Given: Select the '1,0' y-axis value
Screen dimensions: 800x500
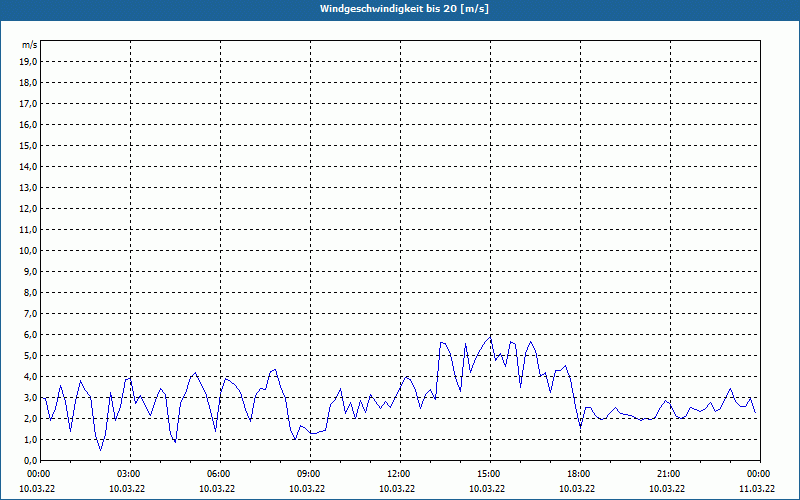Looking at the screenshot, I should coord(30,439).
